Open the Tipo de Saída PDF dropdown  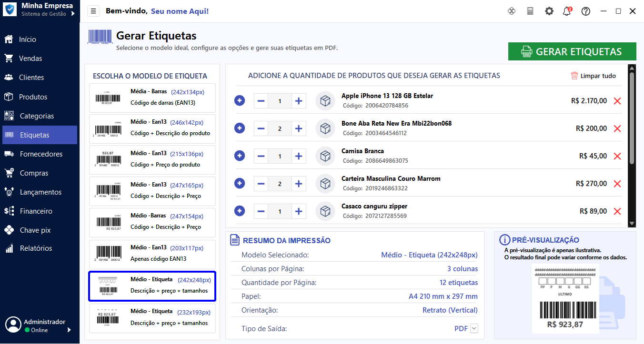pos(474,328)
